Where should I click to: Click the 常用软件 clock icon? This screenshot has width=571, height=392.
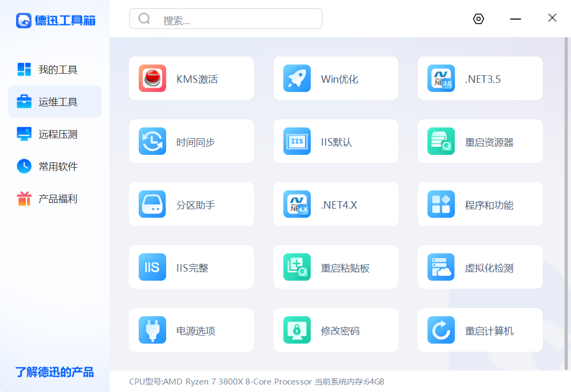[24, 166]
